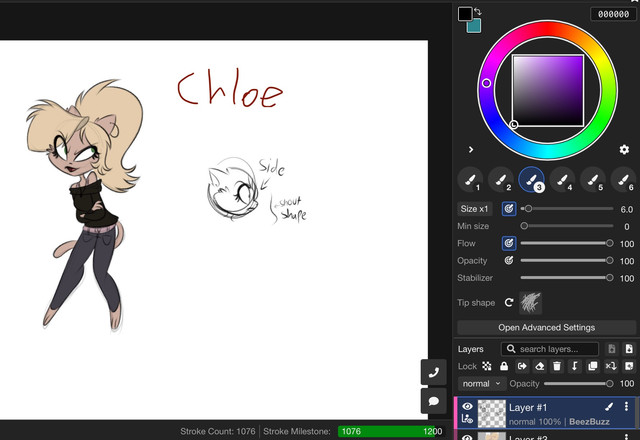Screen dimensions: 640x440
Task: Click the black foreground color swatch
Action: point(464,13)
